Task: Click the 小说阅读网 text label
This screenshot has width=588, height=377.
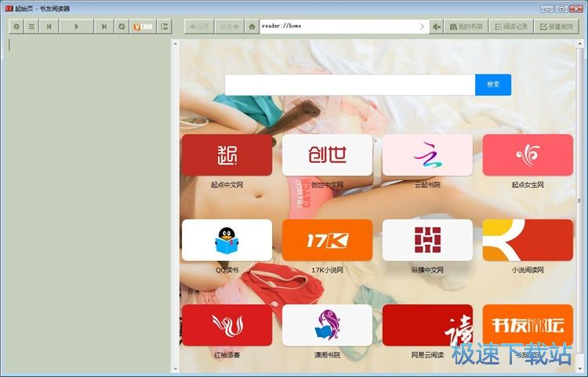Action: (x=528, y=270)
